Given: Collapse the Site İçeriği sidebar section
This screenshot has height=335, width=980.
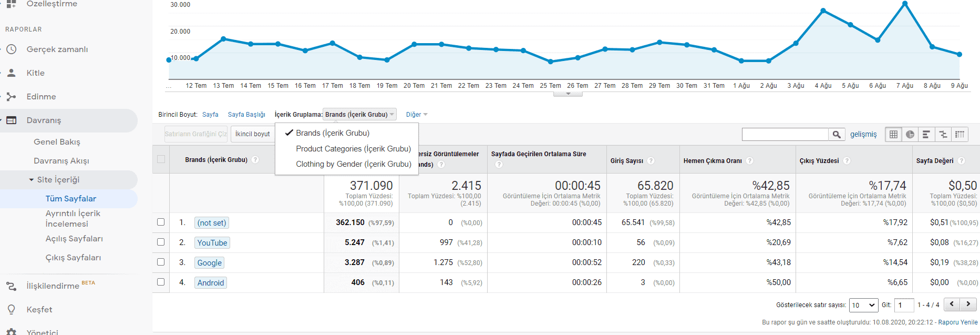Looking at the screenshot, I should (32, 180).
